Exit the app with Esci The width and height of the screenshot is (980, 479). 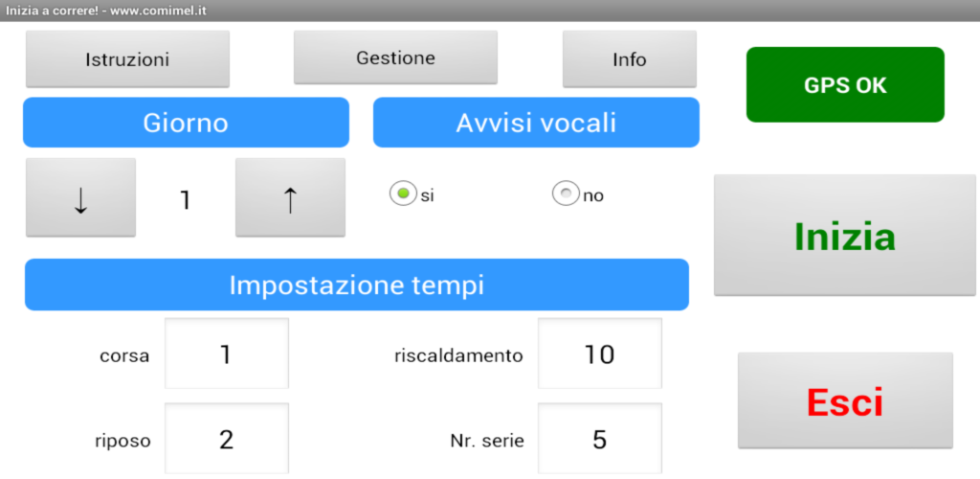845,400
